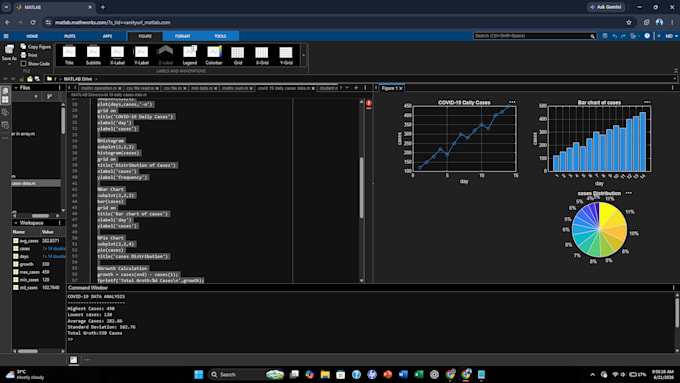Click the Workspace horizontal scrollbar
The height and width of the screenshot is (383, 680).
(28, 351)
